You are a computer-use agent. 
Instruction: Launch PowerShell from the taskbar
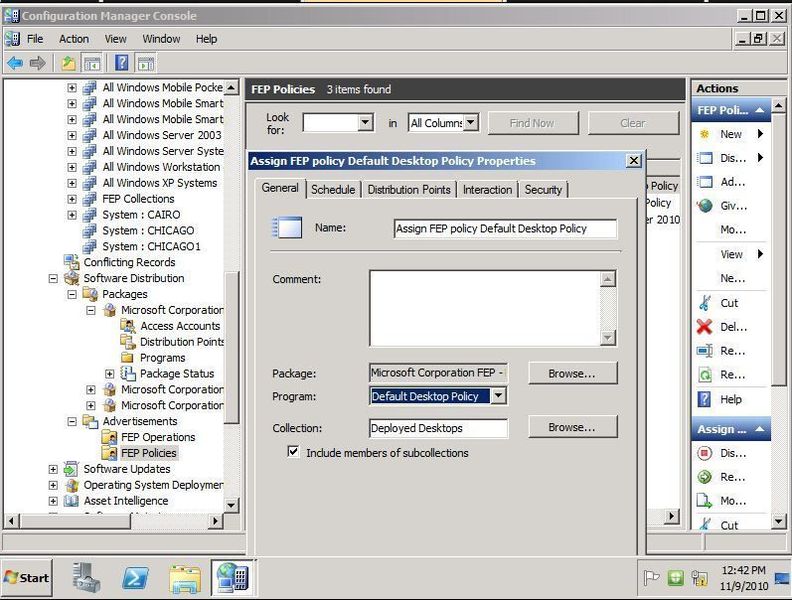(135, 578)
